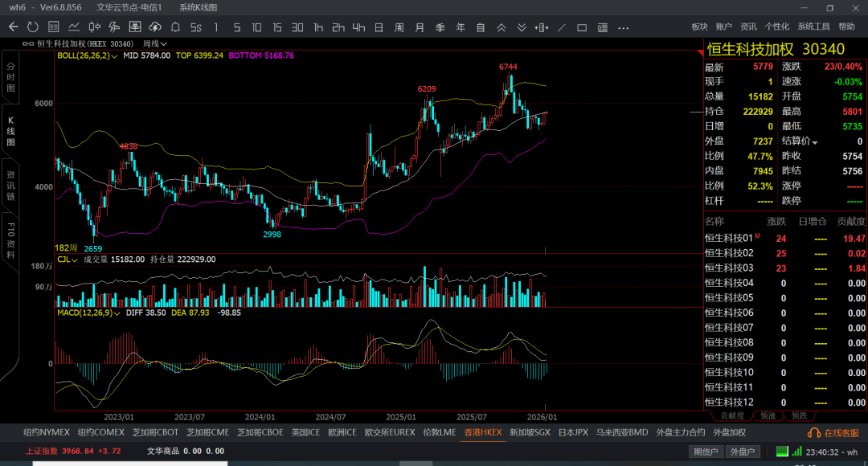
Task: Open the alert bell icon
Action: tap(175, 27)
